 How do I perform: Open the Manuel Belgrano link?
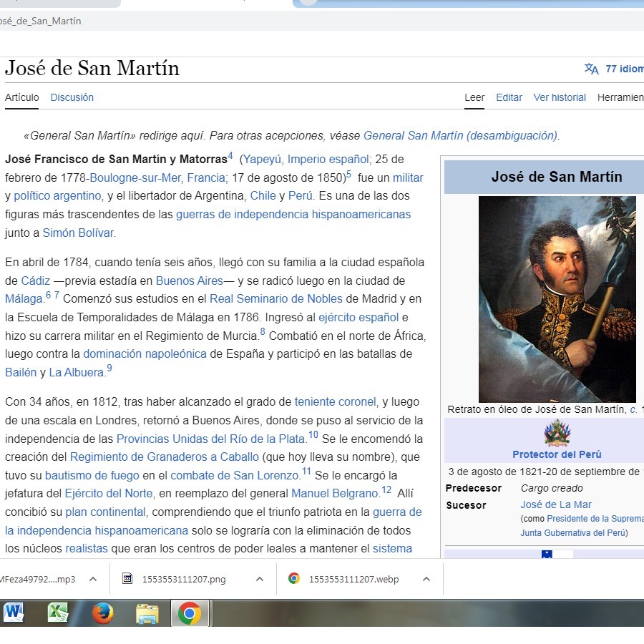tap(334, 493)
